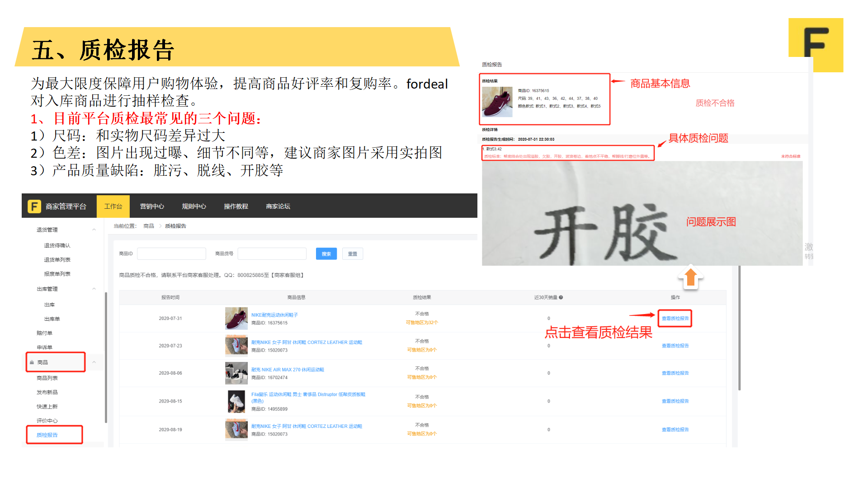Open Fila Disruptor product thumbnail

coord(236,401)
